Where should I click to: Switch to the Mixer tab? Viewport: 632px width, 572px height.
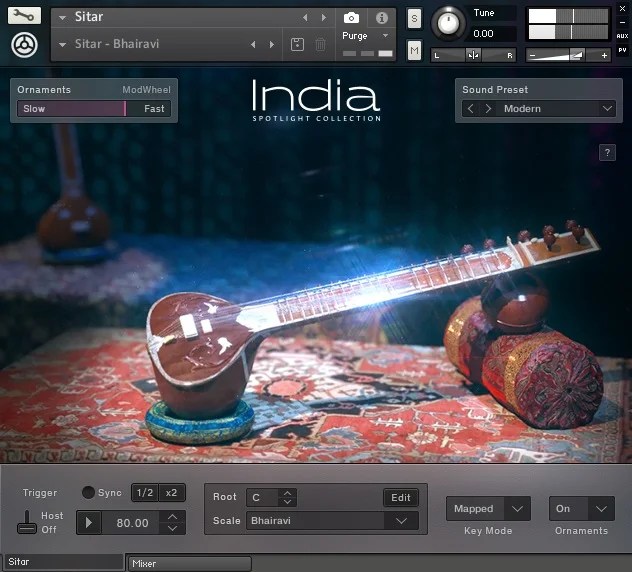click(x=189, y=564)
